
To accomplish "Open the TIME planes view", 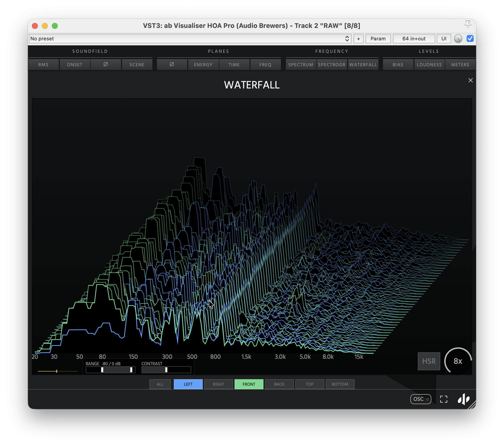I will [234, 65].
